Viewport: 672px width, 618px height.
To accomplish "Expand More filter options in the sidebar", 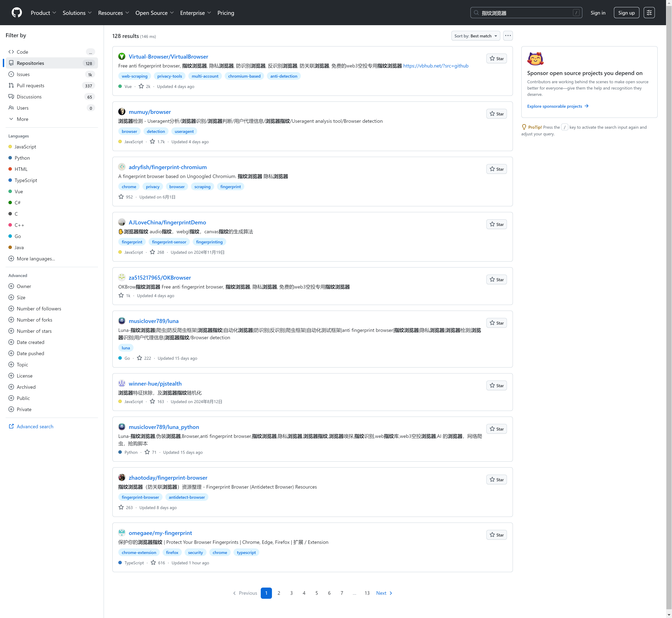I will (x=22, y=119).
